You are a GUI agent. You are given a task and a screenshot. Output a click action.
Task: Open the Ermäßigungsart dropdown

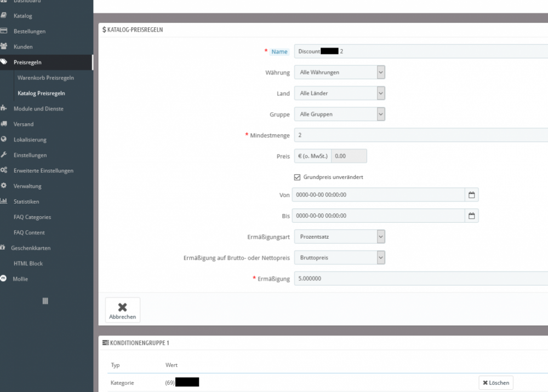pos(339,237)
